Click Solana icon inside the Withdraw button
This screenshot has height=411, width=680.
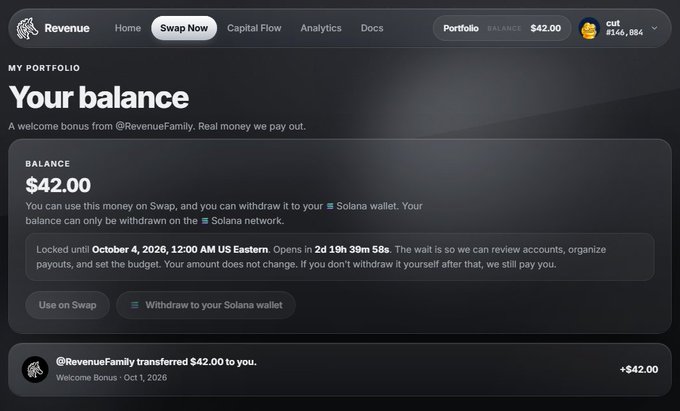(x=135, y=305)
